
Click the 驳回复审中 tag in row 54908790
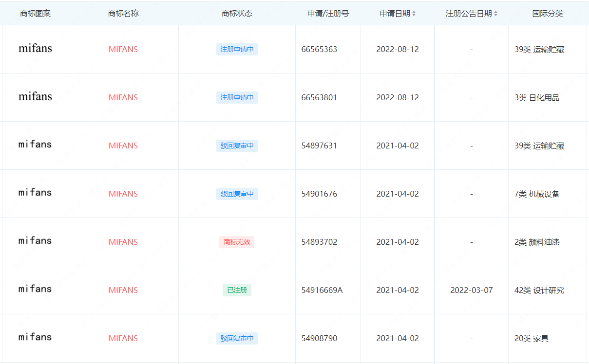pyautogui.click(x=237, y=338)
